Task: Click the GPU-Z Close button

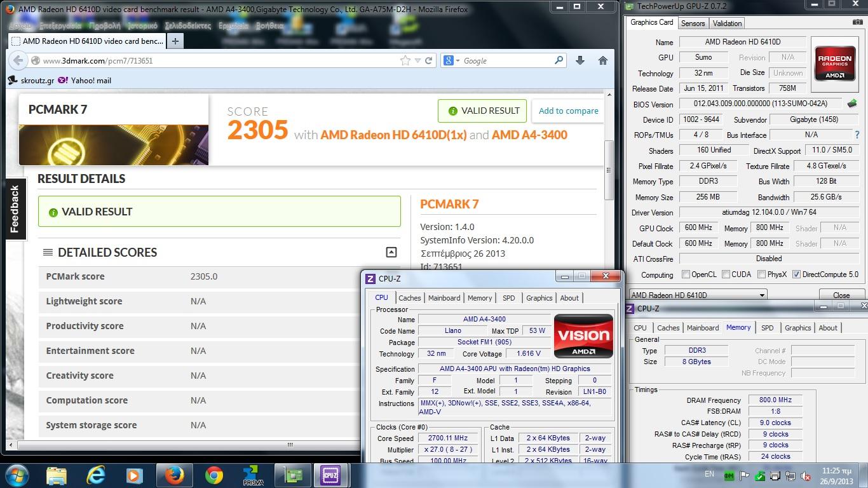Action: tap(841, 295)
